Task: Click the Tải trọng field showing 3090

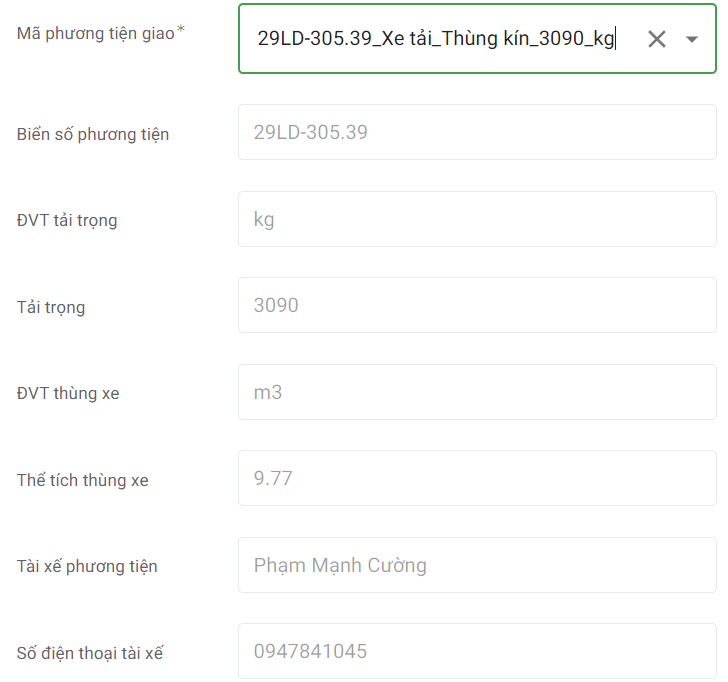Action: (476, 305)
